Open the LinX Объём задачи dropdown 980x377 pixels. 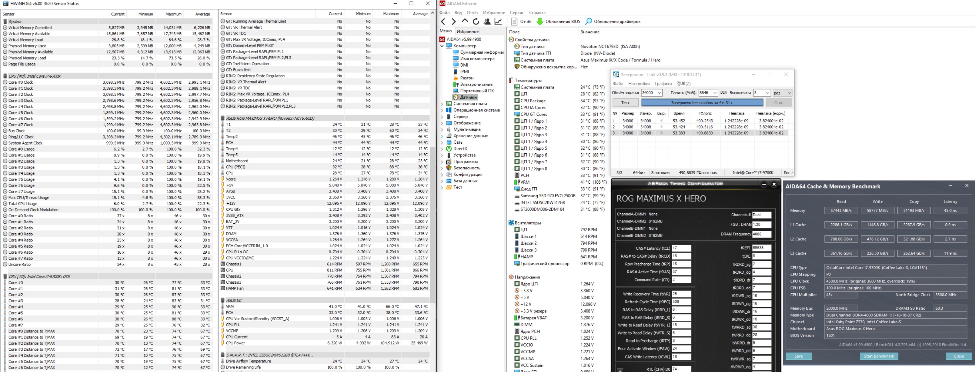659,93
